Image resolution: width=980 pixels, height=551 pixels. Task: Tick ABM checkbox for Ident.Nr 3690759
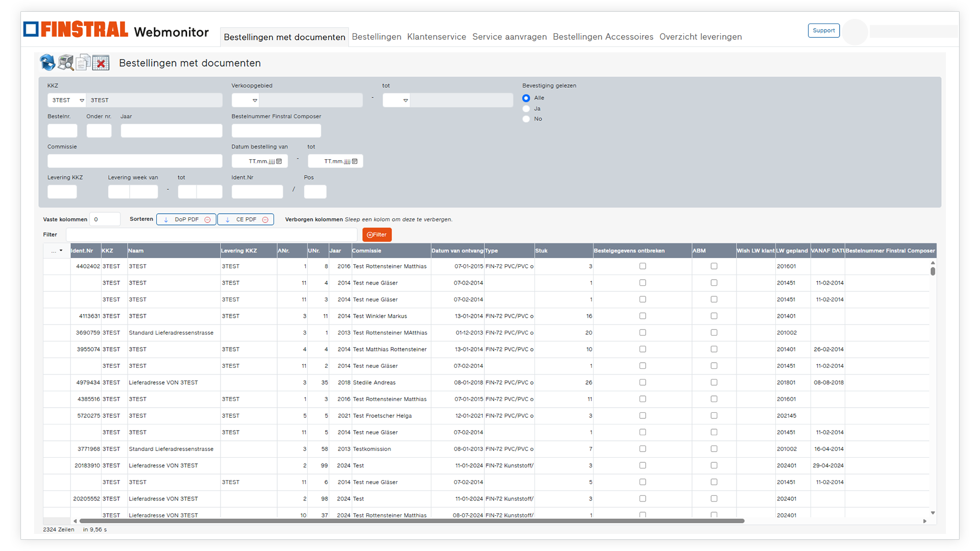click(714, 333)
